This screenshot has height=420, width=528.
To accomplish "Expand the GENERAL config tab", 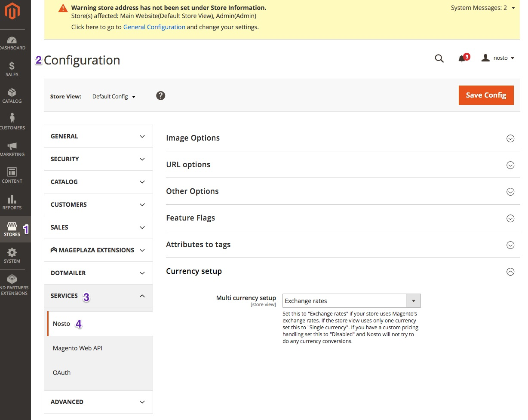I will point(98,136).
